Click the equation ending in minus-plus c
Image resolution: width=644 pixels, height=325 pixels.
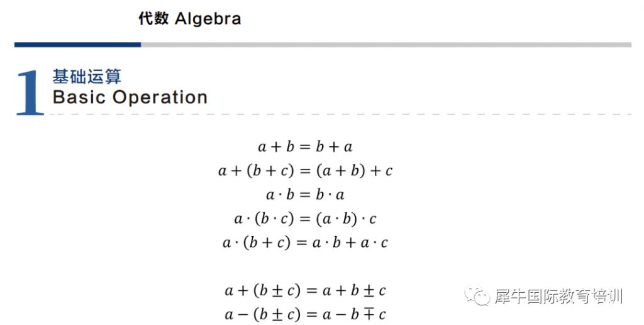(305, 315)
